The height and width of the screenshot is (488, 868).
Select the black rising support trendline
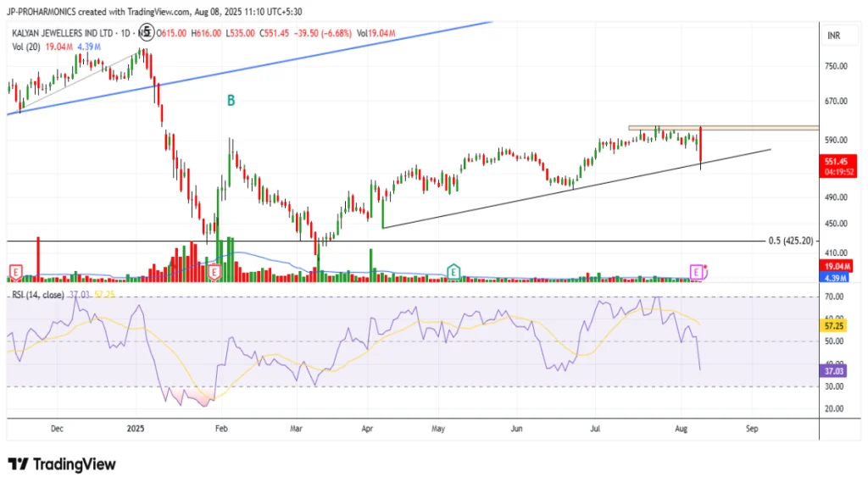click(576, 189)
